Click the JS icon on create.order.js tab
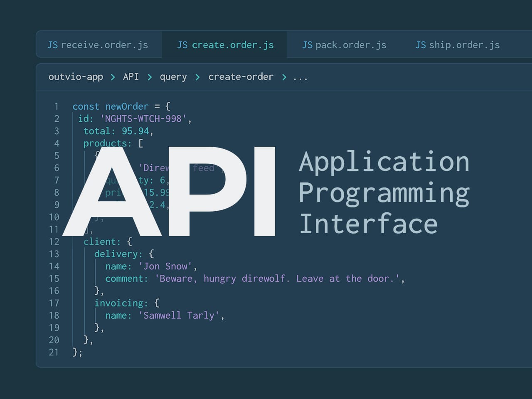The height and width of the screenshot is (399, 532). pos(182,45)
